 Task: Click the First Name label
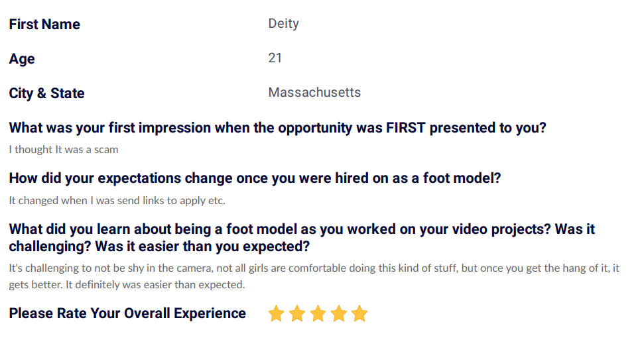click(44, 25)
